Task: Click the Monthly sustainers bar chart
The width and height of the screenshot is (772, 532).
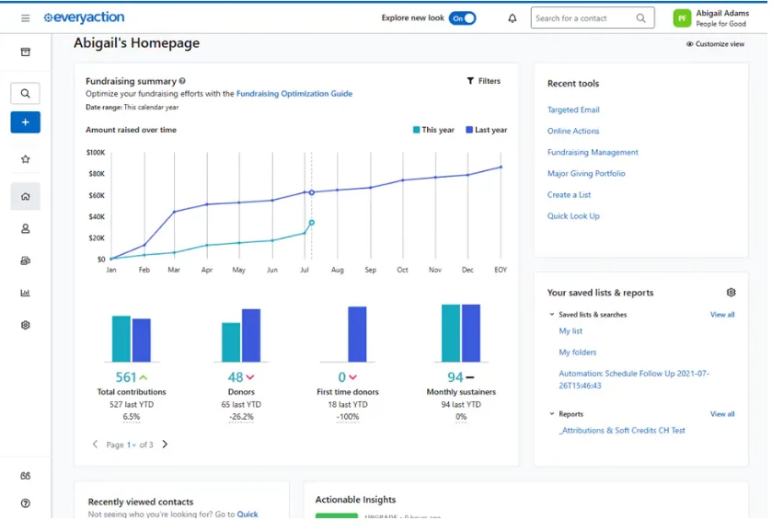Action: (x=461, y=333)
